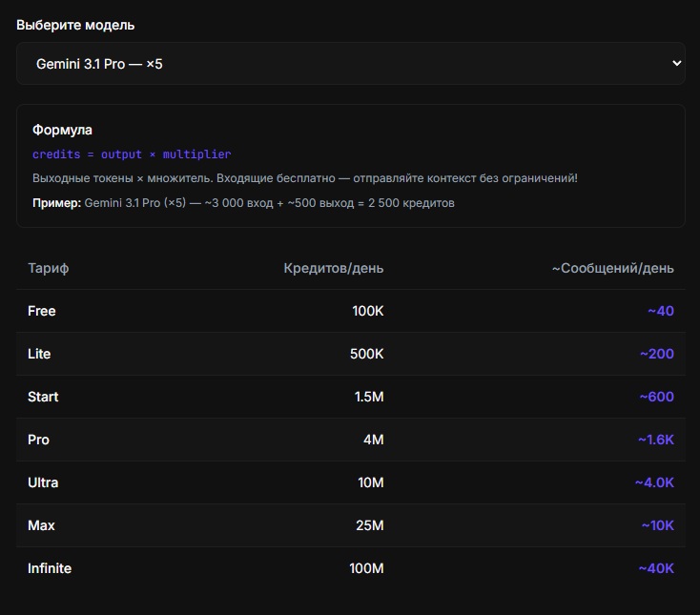Image resolution: width=700 pixels, height=615 pixels.
Task: Click the 500K credits value
Action: click(367, 354)
